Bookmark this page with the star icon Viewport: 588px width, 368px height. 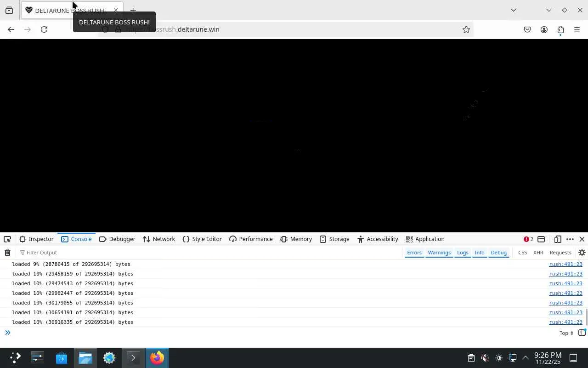click(466, 29)
